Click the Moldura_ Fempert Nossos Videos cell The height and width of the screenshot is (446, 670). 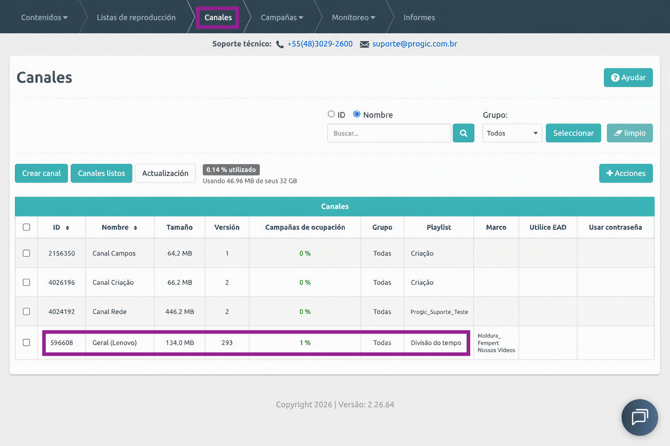point(496,343)
